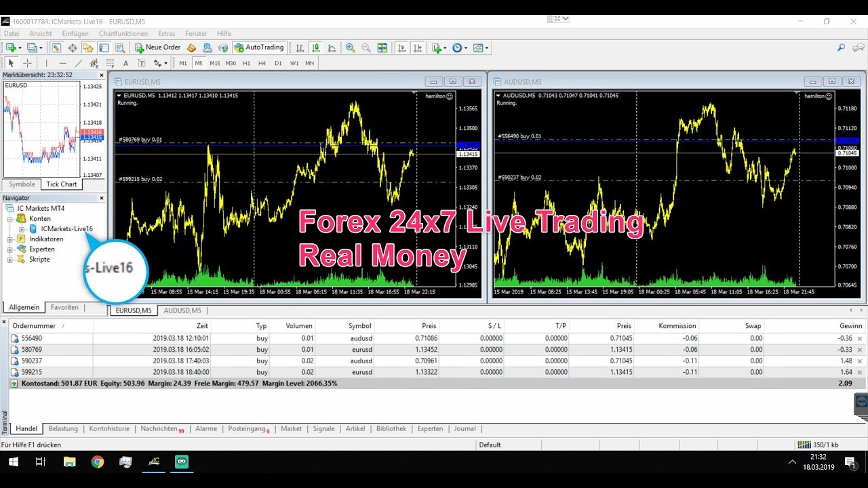
Task: Open the New Chart toolbar icon
Action: click(11, 47)
